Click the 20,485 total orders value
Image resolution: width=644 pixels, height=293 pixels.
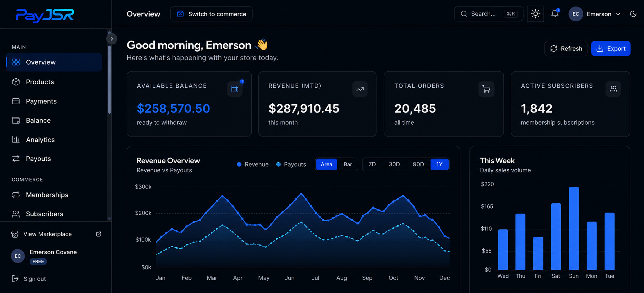tap(415, 108)
